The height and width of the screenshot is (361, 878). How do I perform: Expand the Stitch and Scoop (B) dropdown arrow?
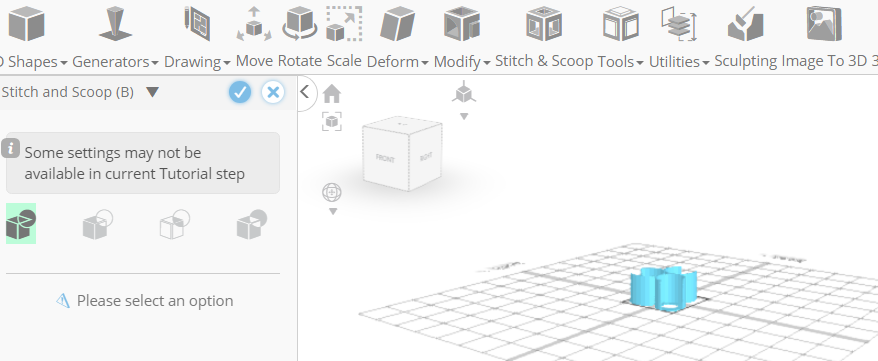click(152, 92)
